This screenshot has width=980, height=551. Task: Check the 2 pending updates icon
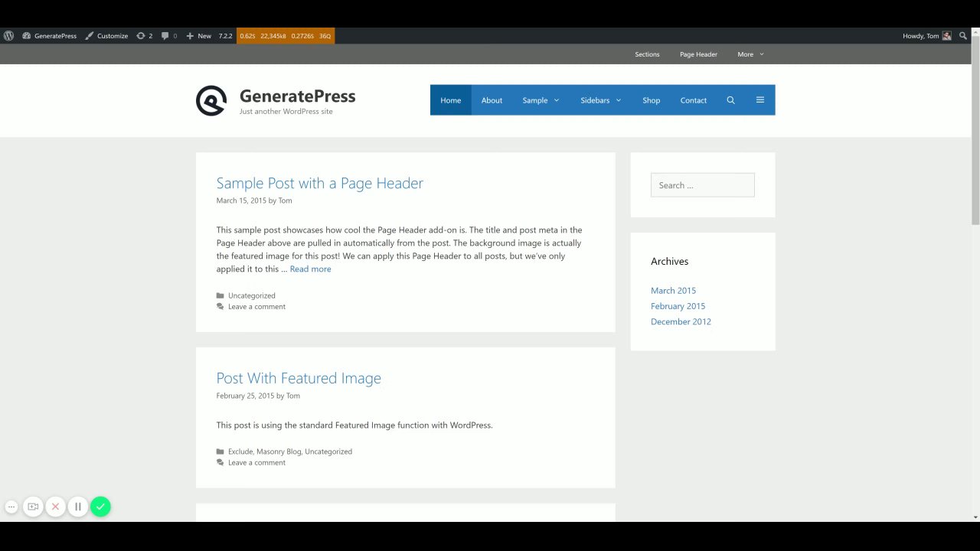145,36
